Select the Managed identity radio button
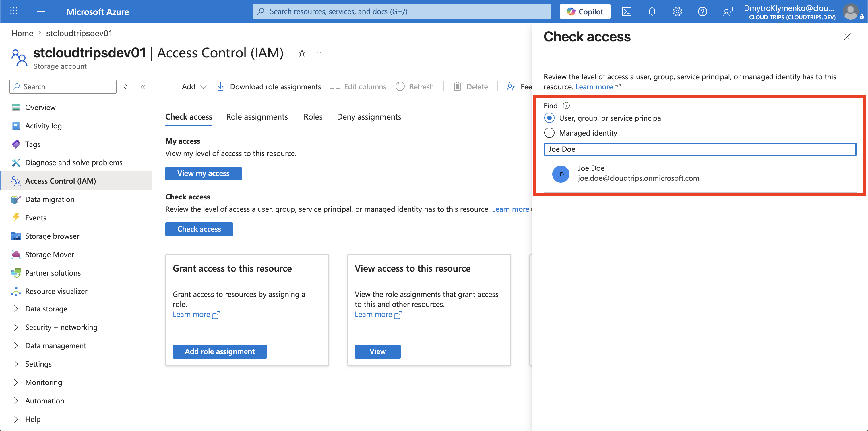Image resolution: width=868 pixels, height=431 pixels. [549, 133]
